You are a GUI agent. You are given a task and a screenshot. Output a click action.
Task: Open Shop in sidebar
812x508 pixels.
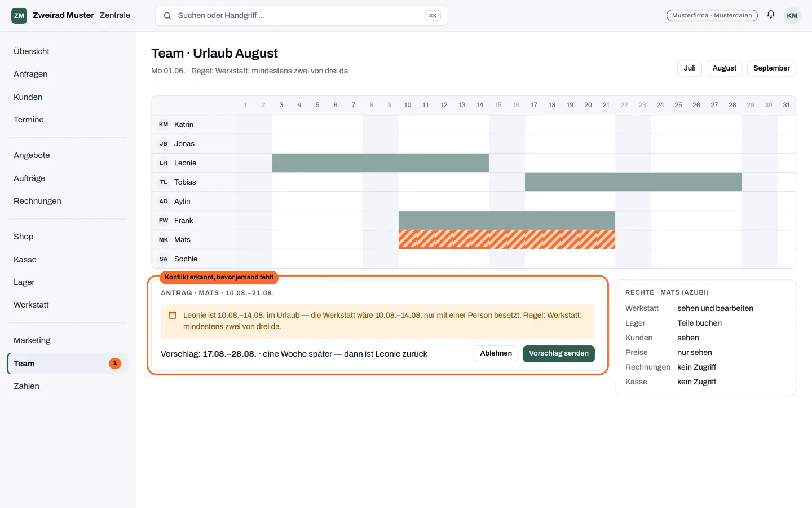point(68,237)
